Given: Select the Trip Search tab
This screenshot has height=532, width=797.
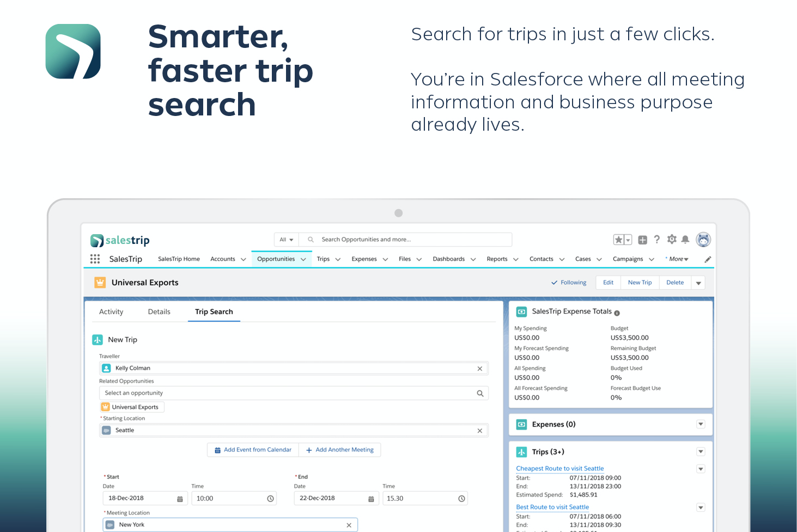Looking at the screenshot, I should click(214, 312).
